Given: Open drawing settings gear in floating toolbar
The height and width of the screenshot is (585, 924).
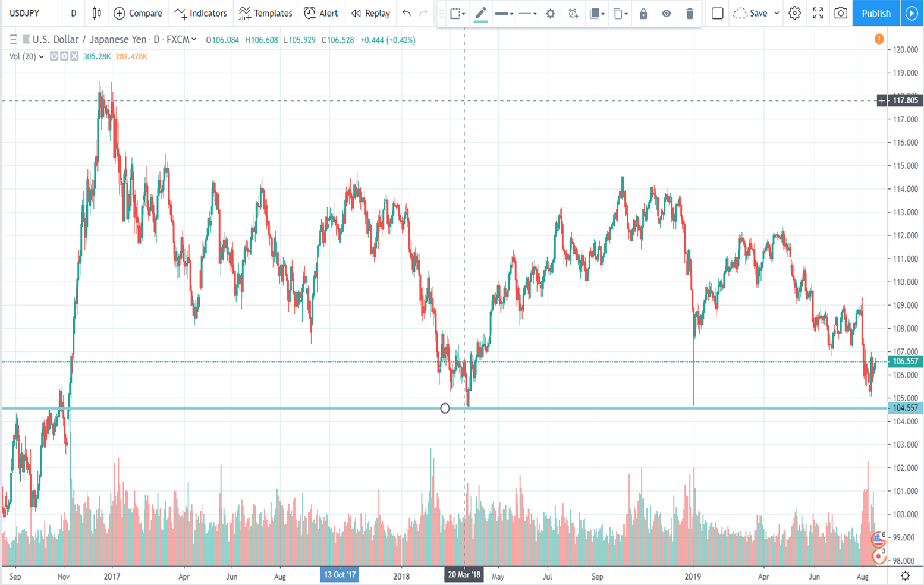Looking at the screenshot, I should click(x=550, y=14).
